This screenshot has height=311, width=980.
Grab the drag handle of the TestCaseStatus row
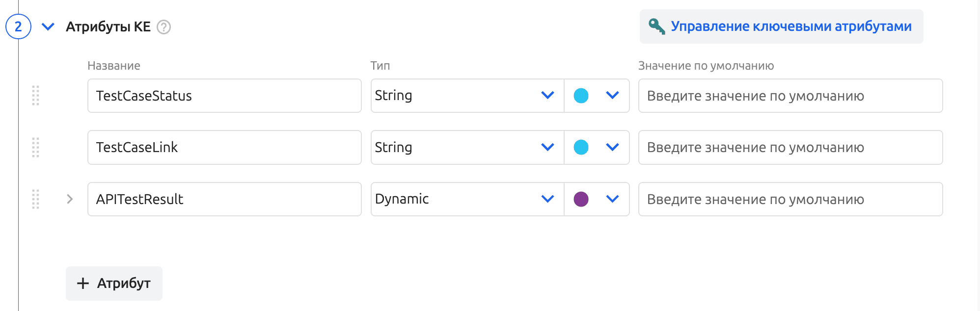(x=35, y=96)
